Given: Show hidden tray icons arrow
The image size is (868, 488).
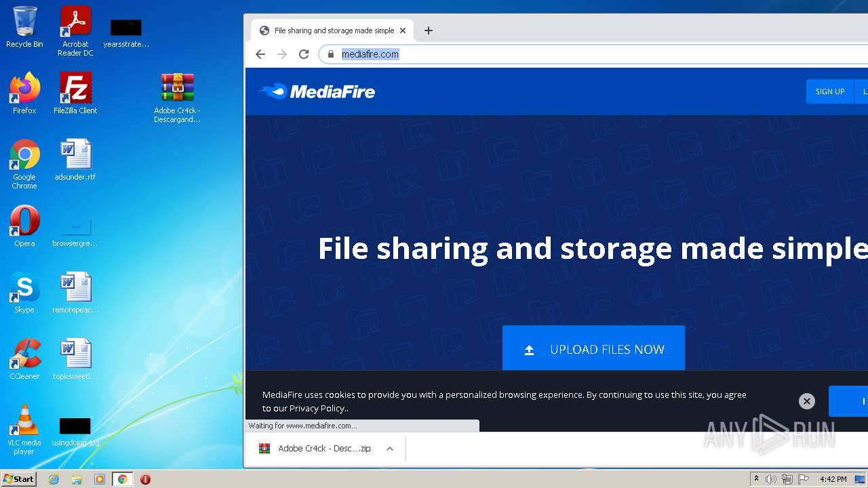Looking at the screenshot, I should click(756, 479).
